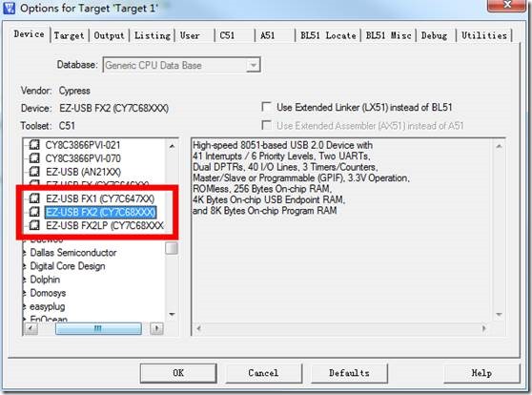Switch to the Target tab
The height and width of the screenshot is (395, 532).
coord(70,35)
